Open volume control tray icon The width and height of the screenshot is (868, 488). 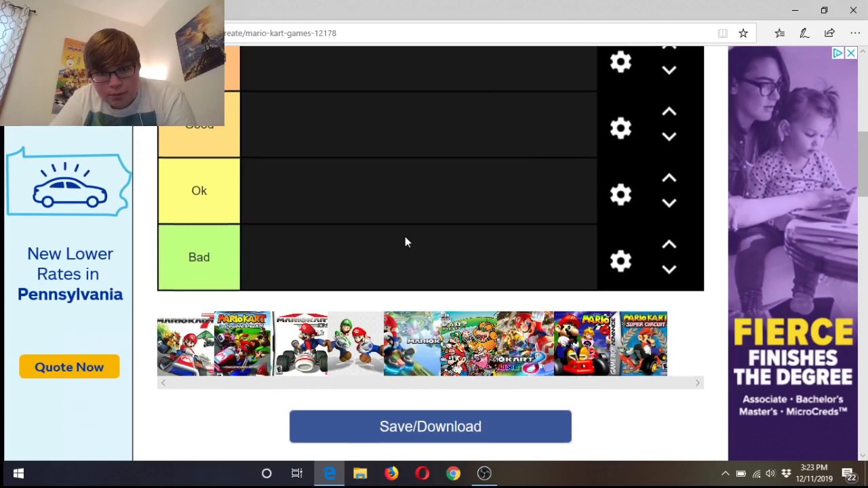[x=770, y=474]
